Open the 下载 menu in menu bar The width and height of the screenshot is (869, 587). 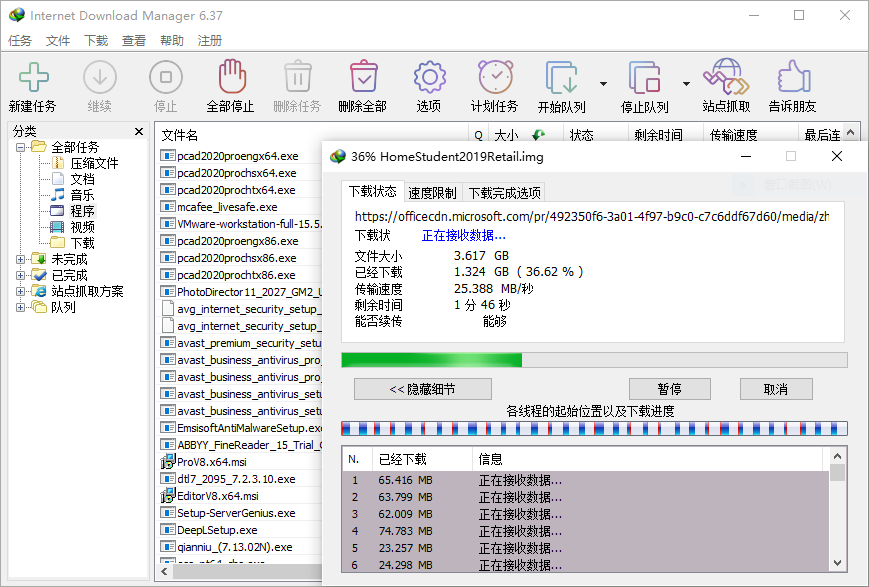tap(96, 41)
